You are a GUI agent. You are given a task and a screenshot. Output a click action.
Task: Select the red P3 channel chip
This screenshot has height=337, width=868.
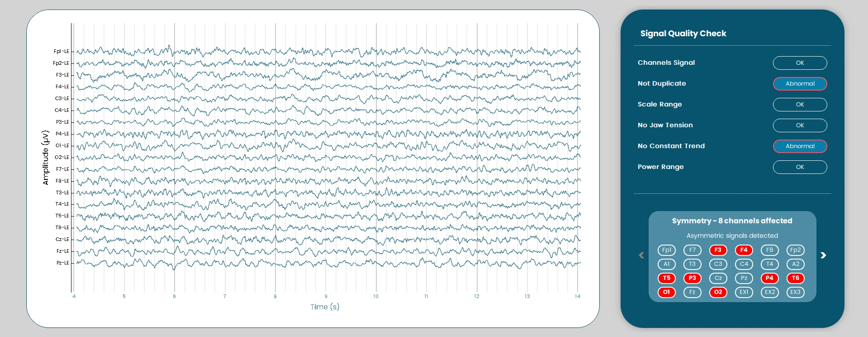pos(692,278)
